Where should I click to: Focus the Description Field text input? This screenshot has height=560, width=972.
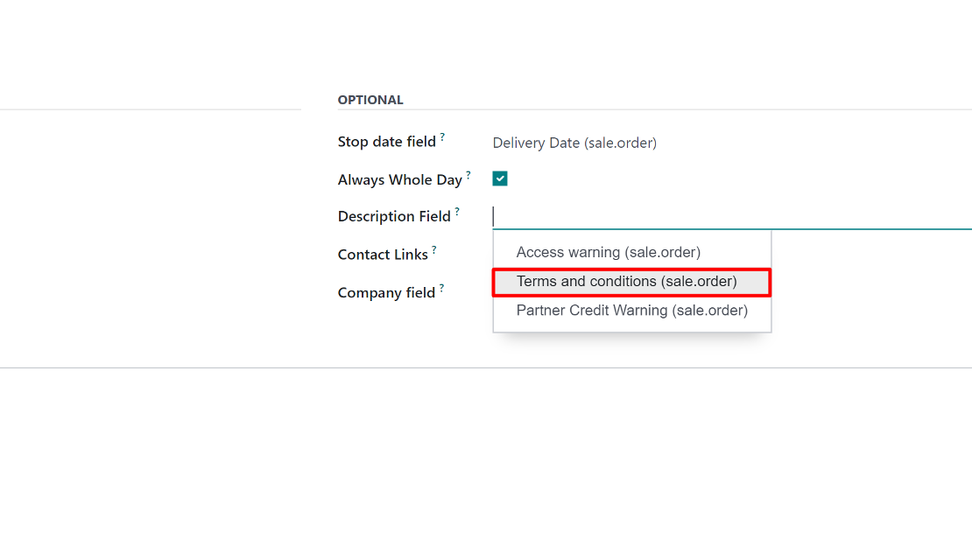732,217
